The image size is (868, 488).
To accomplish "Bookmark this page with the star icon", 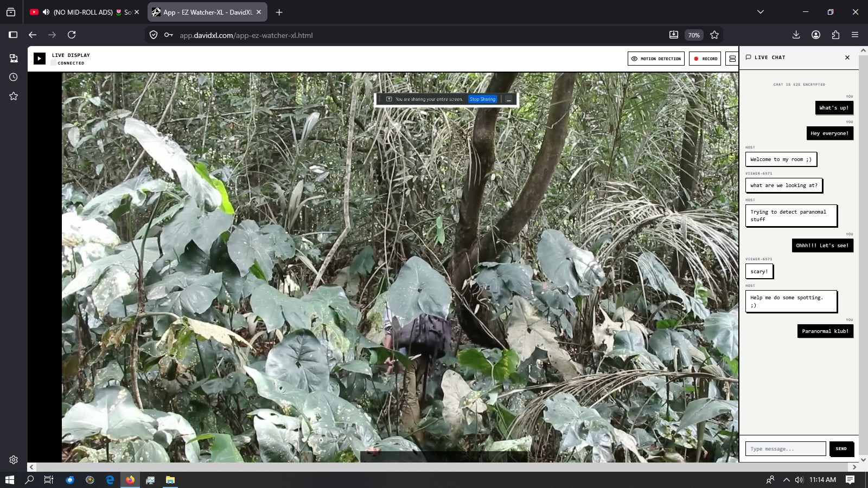I will [714, 35].
